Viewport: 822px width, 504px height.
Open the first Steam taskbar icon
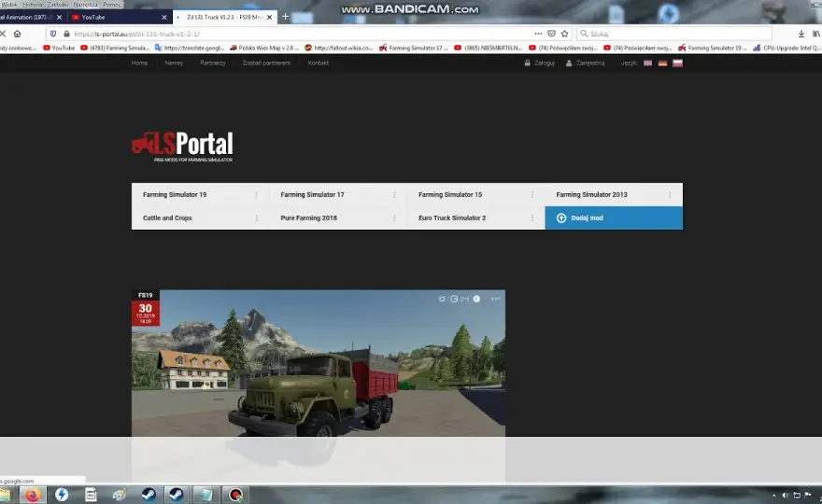click(149, 495)
